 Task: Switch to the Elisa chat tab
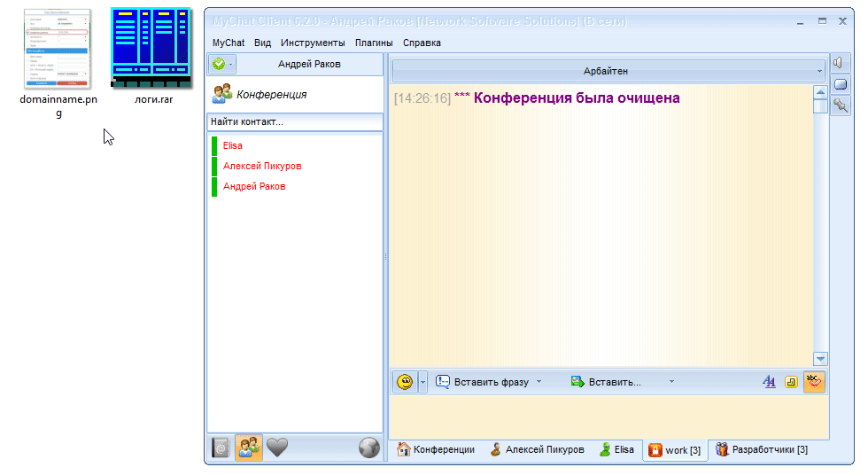[616, 449]
